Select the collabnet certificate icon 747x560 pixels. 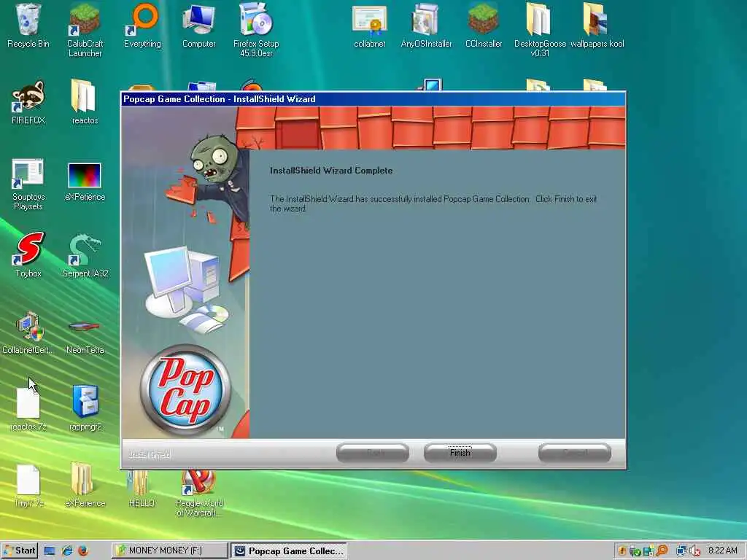tap(370, 26)
